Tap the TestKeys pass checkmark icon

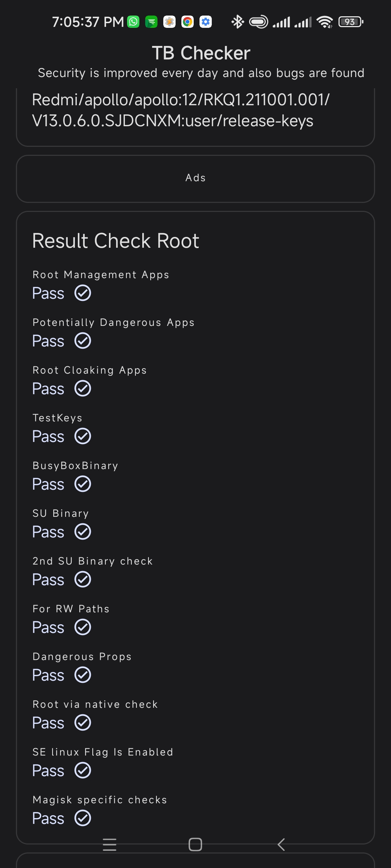coord(83,436)
